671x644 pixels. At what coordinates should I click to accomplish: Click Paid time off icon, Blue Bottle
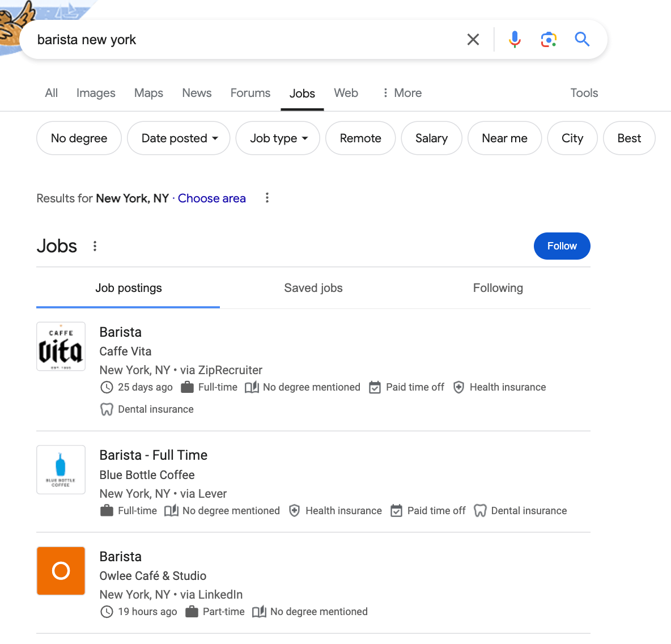pyautogui.click(x=396, y=511)
